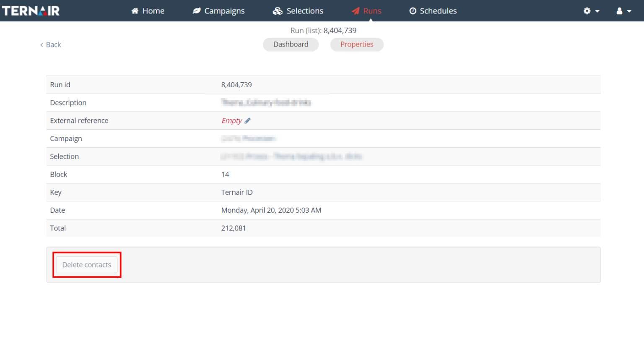
Task: Click the Runs paper plane icon
Action: tap(356, 11)
